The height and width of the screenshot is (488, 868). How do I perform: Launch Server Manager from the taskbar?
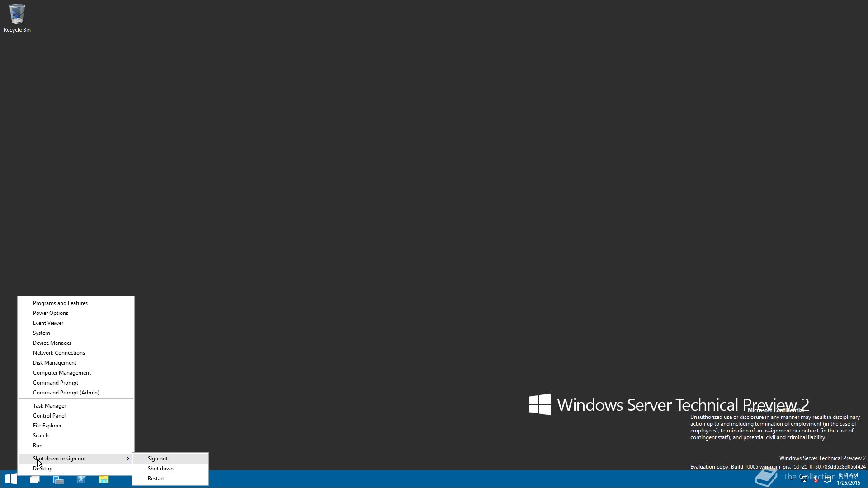pyautogui.click(x=59, y=479)
